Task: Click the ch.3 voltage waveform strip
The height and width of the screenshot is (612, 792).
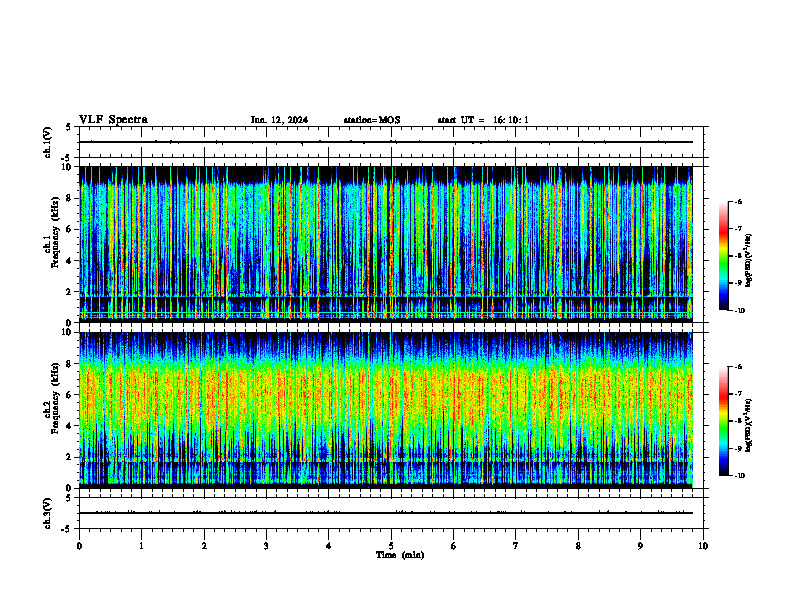Action: point(391,513)
